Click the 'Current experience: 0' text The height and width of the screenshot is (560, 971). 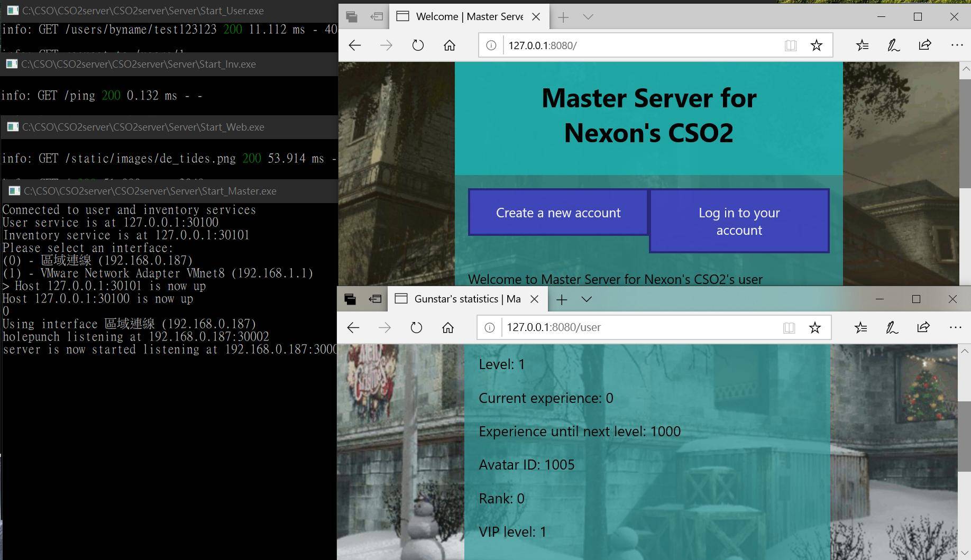point(546,398)
